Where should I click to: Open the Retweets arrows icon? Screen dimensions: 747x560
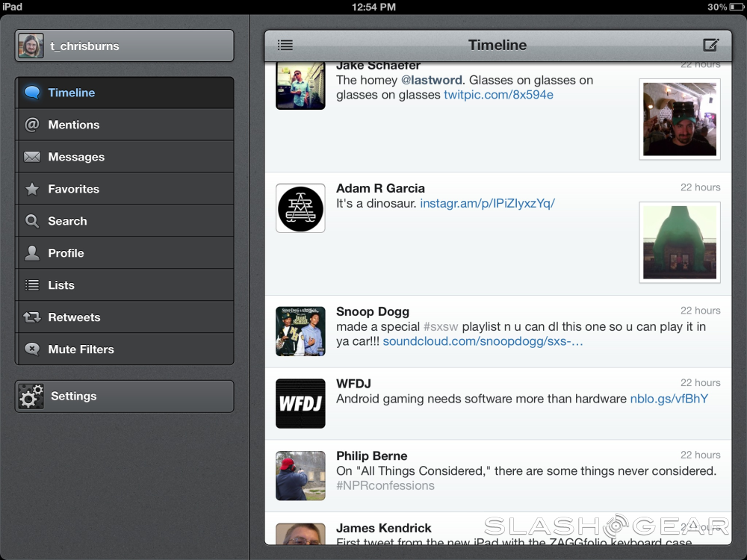[31, 317]
